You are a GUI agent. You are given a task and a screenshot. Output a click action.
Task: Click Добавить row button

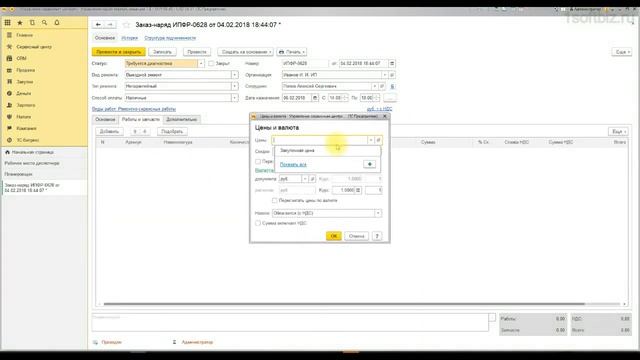tap(109, 131)
